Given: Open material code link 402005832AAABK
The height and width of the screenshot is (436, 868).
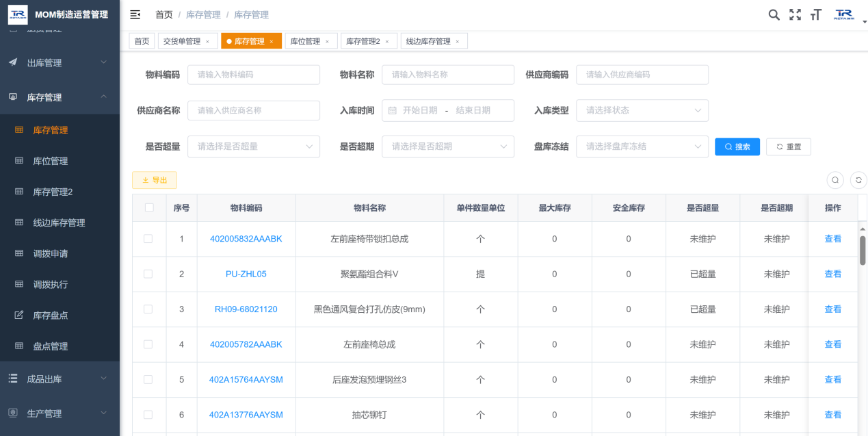Looking at the screenshot, I should pyautogui.click(x=246, y=239).
